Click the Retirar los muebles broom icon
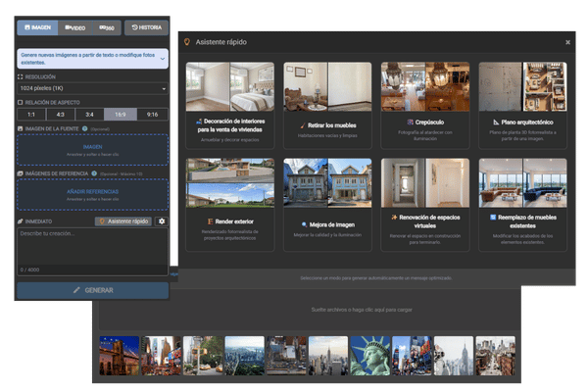This screenshot has height=392, width=588. point(302,125)
